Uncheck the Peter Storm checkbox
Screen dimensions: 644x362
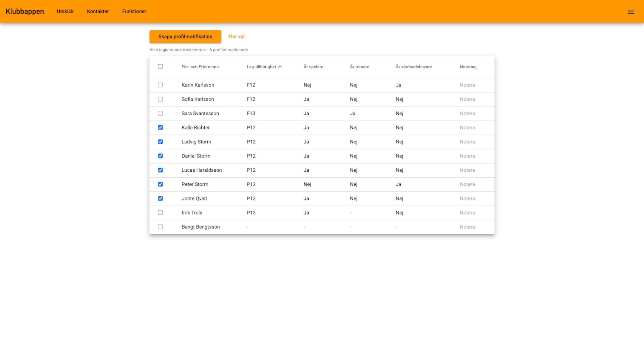point(160,184)
